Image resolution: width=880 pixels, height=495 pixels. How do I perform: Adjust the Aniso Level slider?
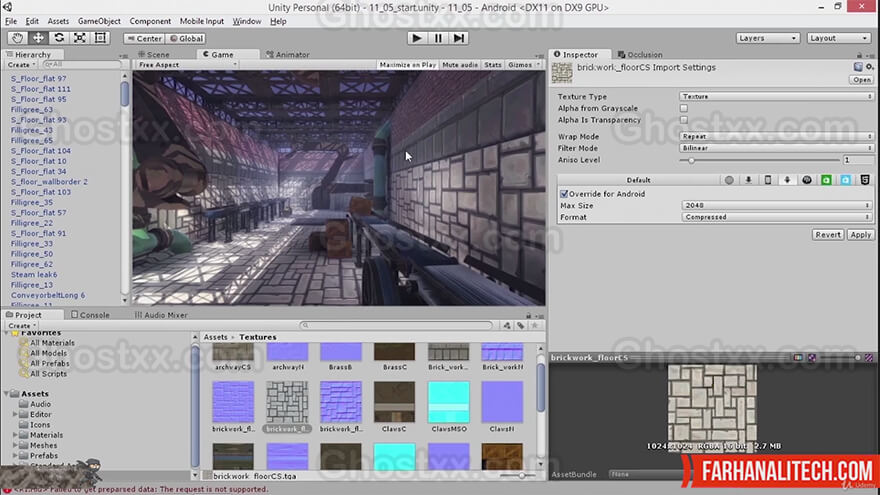[x=759, y=160]
